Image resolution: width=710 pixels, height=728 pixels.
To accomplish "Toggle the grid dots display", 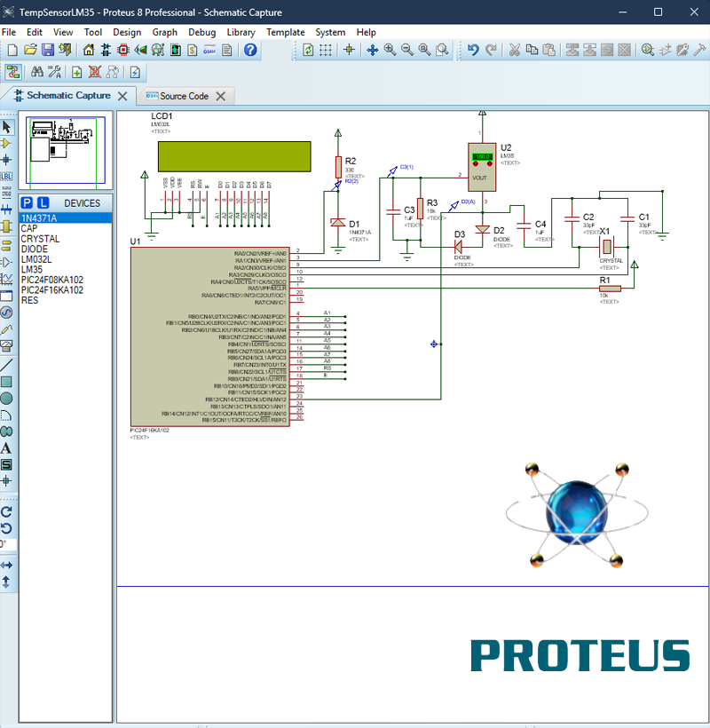I will pos(326,50).
